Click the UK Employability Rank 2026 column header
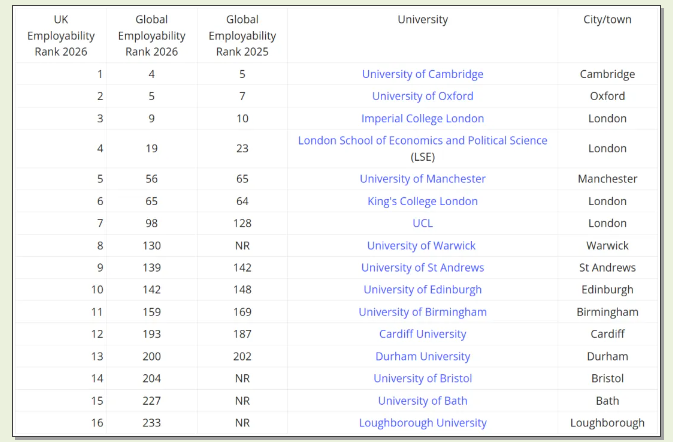Image resolution: width=673 pixels, height=442 pixels. [x=61, y=36]
